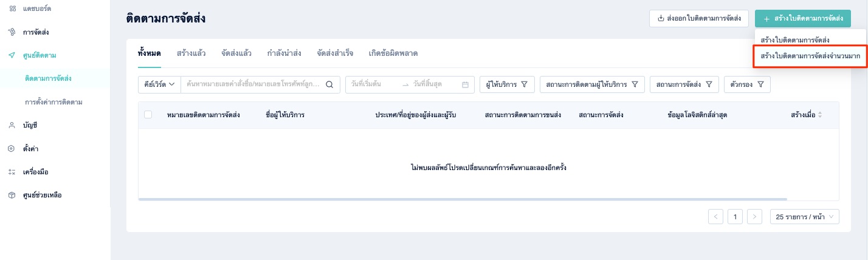Open the ผู้ให้บริการ filter dropdown
Image resolution: width=868 pixels, height=260 pixels.
pos(506,84)
